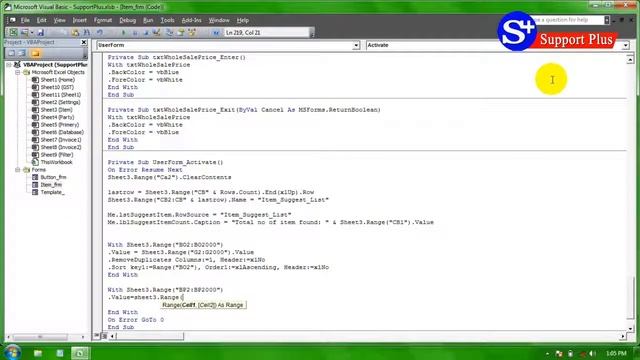Image resolution: width=640 pixels, height=360 pixels.
Task: Collapse the Microsoft Excel Objects folder
Action: (18, 72)
